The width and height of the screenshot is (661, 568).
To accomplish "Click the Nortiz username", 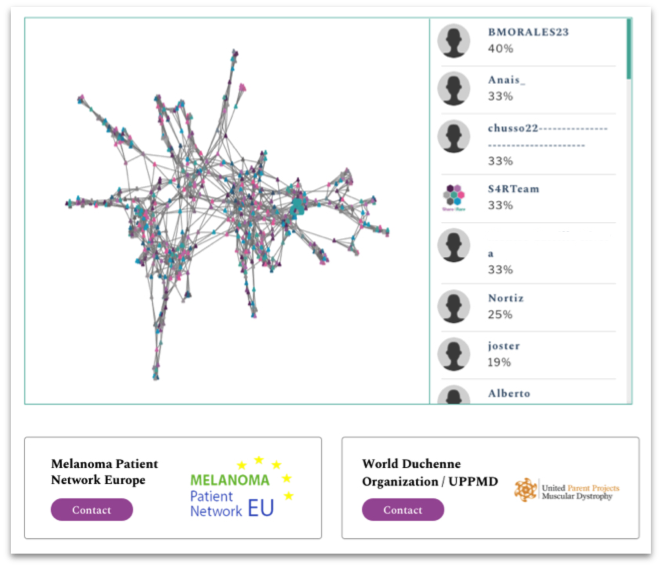I will coord(505,298).
